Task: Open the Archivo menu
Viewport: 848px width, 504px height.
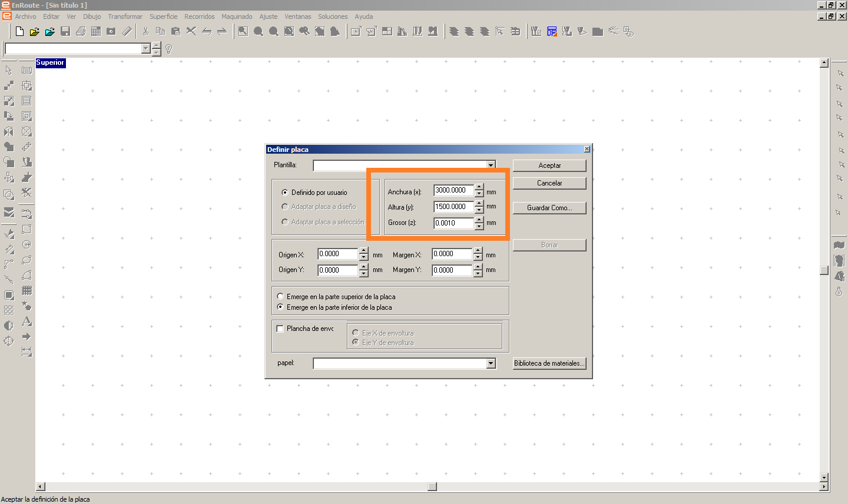Action: coord(25,16)
